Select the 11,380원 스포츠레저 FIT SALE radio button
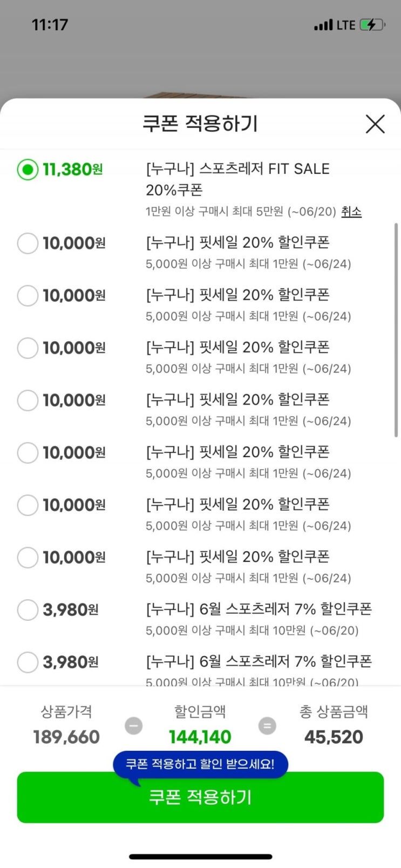 (28, 169)
